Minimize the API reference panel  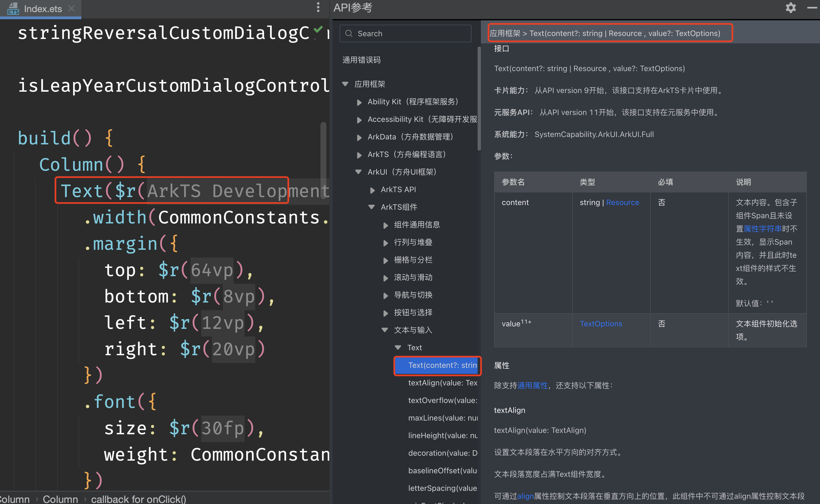[812, 8]
